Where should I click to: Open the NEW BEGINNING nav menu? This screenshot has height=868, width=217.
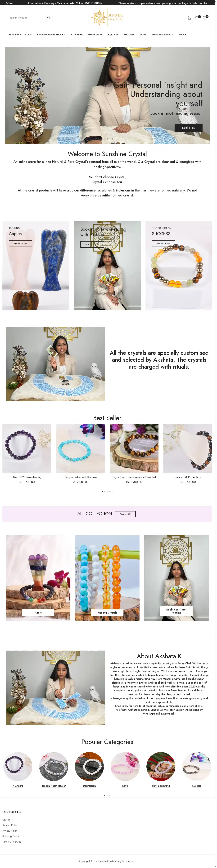[x=162, y=35]
